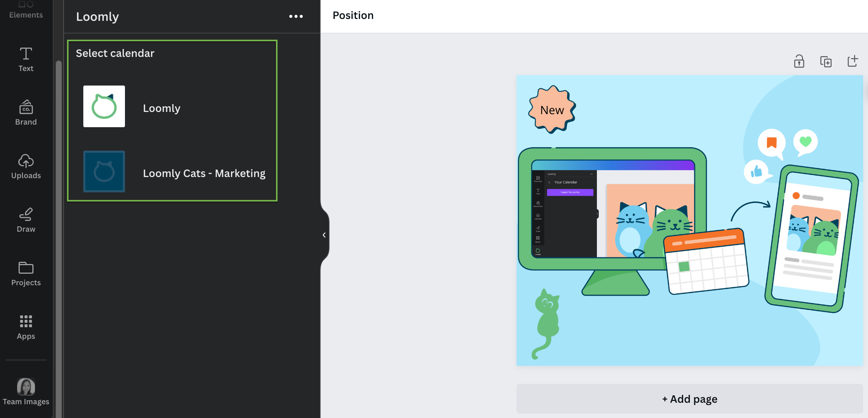Open the Position menu
The width and height of the screenshot is (868, 418).
tap(353, 15)
